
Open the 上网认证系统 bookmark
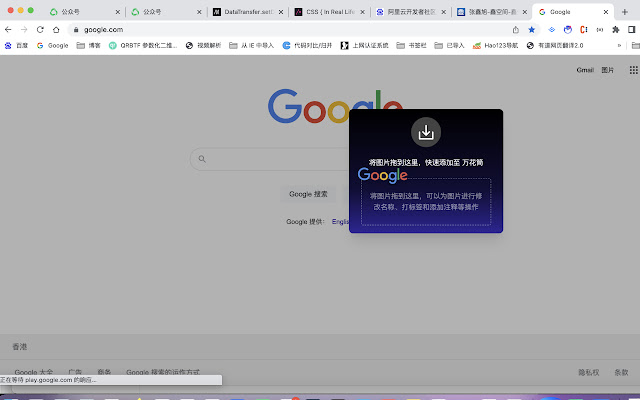(x=364, y=45)
